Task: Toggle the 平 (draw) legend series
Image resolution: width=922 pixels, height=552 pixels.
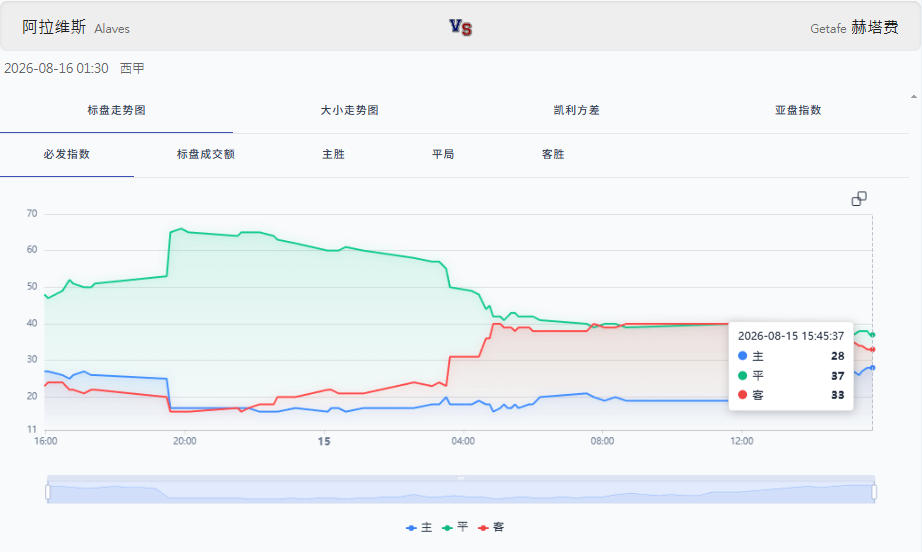Action: click(455, 527)
